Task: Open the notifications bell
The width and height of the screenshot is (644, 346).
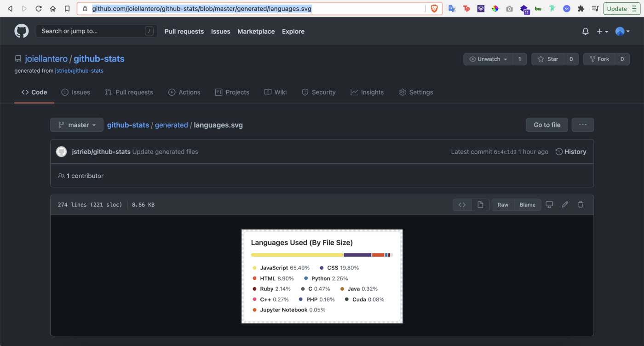Action: [585, 31]
